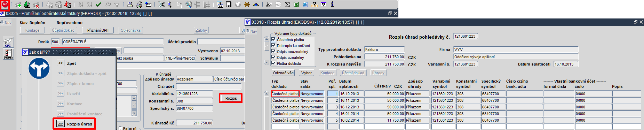Image resolution: width=644 pixels, height=130 pixels.
Task: Click the Sigma sum icon
Action: [x=287, y=5]
